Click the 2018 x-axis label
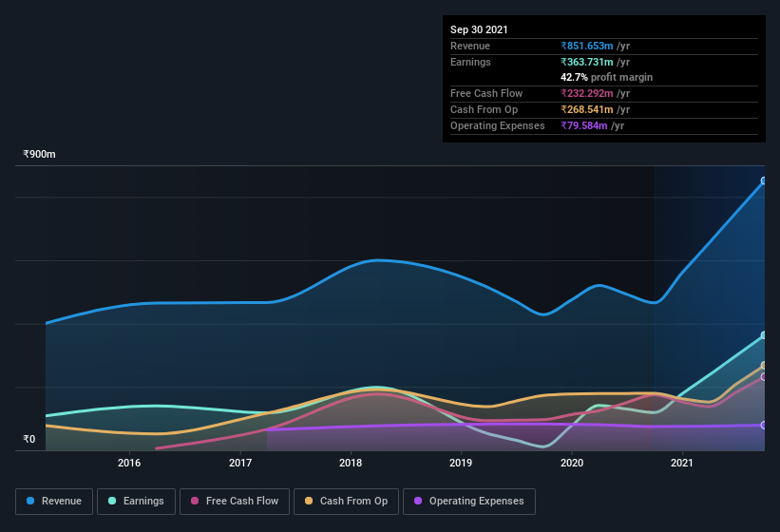 (351, 463)
